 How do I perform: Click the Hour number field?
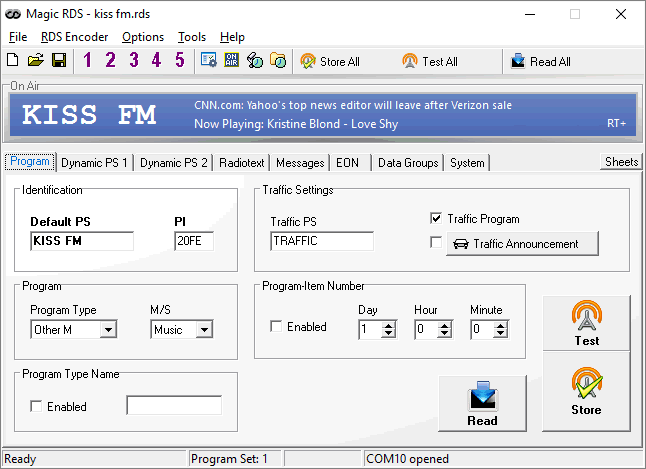(x=426, y=329)
